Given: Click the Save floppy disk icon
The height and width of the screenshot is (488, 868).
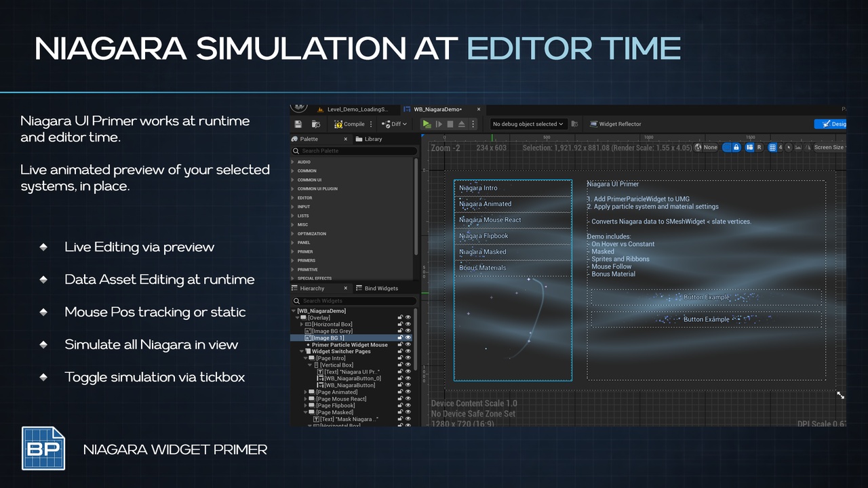Looking at the screenshot, I should coord(298,124).
